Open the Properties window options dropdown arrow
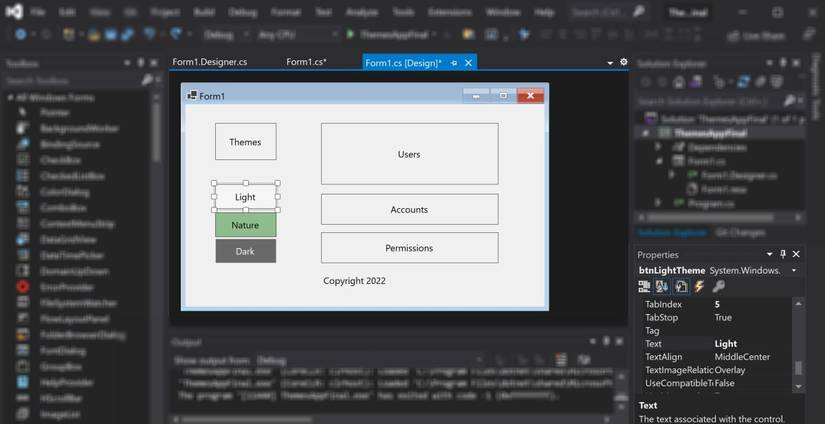 pyautogui.click(x=770, y=255)
